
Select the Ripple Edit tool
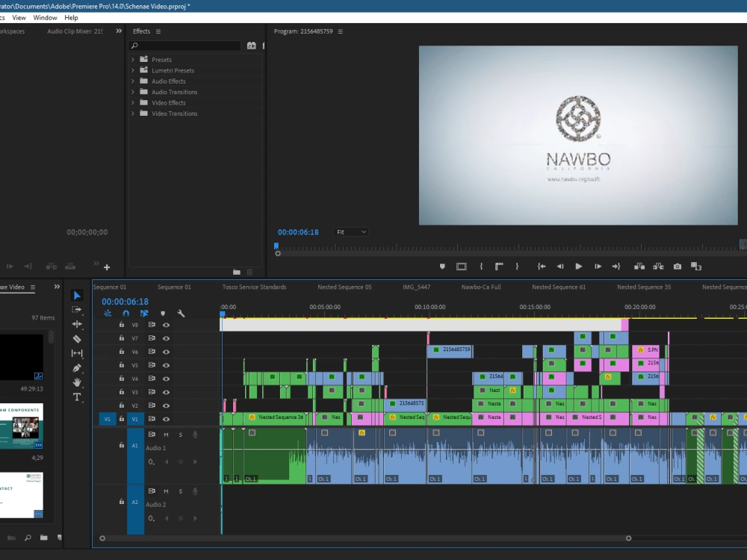(77, 324)
